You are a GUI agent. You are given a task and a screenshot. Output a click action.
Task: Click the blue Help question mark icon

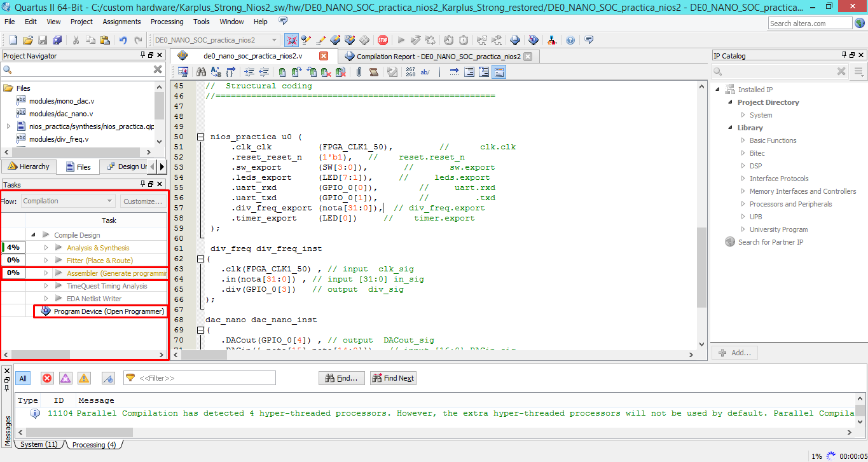[x=570, y=39]
